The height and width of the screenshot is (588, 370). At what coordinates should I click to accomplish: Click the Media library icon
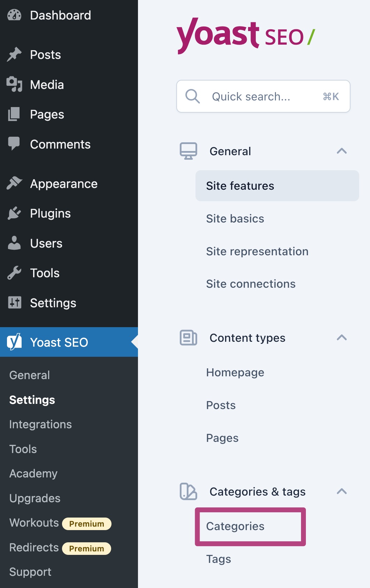pyautogui.click(x=14, y=84)
